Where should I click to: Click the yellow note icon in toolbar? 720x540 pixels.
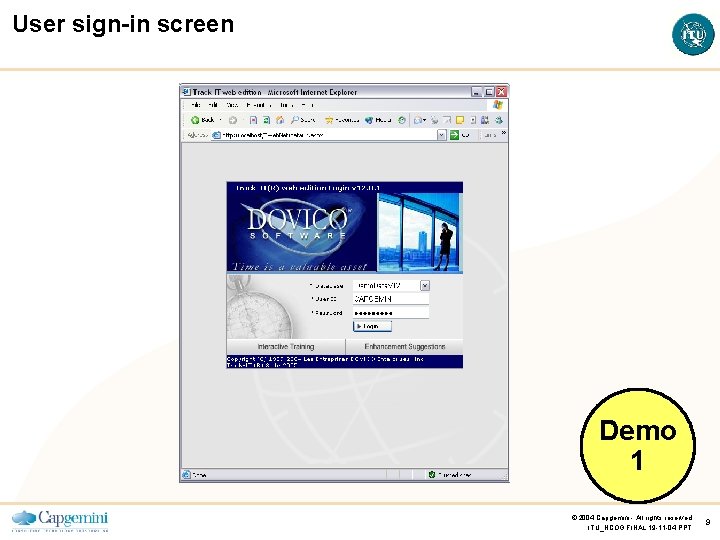(x=460, y=120)
